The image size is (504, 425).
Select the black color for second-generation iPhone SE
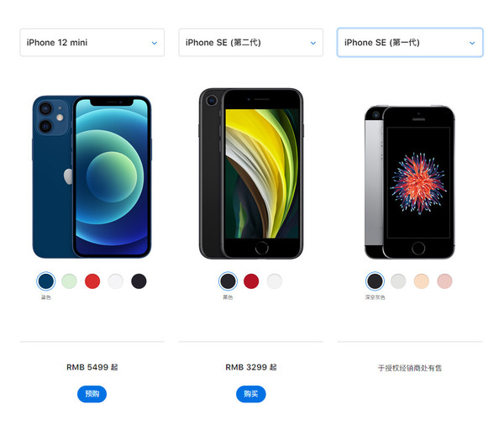228,281
